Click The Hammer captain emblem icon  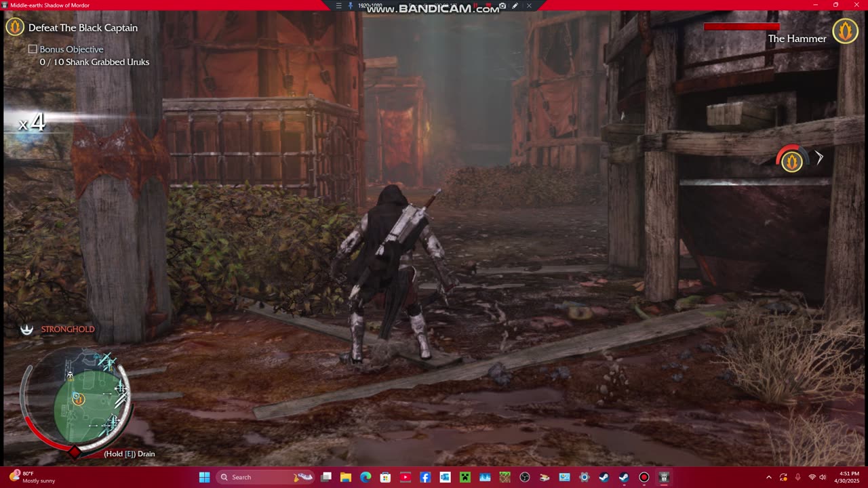pyautogui.click(x=845, y=30)
